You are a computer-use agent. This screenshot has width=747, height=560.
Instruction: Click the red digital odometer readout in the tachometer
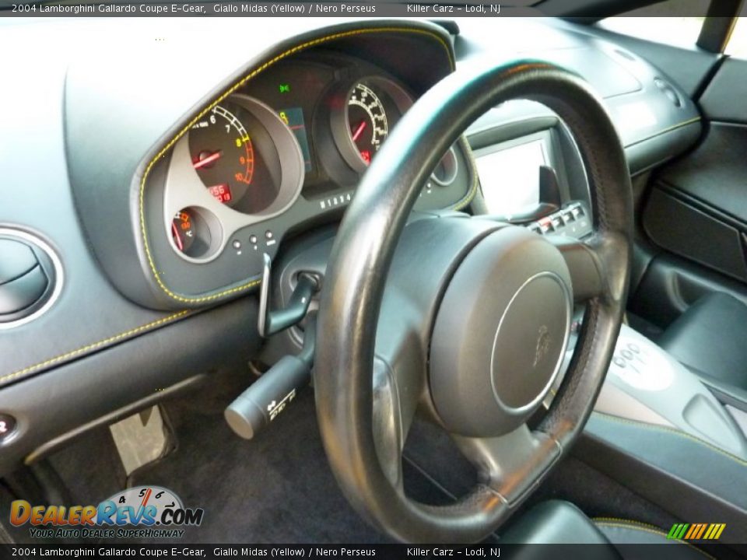(x=219, y=193)
